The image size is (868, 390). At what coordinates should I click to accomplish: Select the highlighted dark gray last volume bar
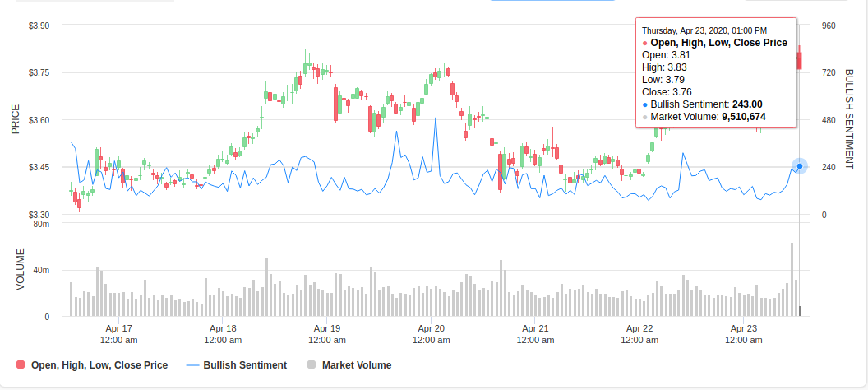point(800,311)
